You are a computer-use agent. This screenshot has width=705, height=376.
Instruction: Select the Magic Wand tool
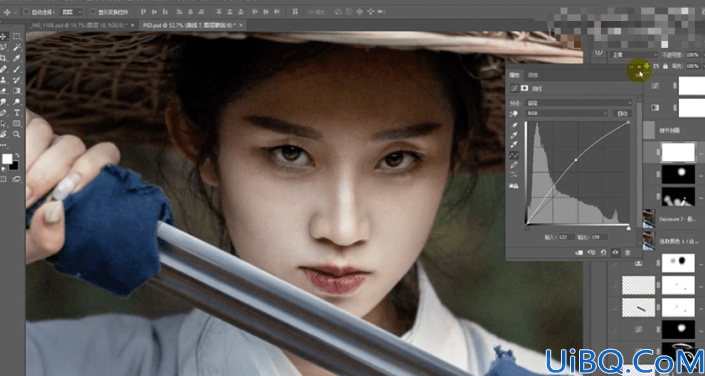[x=17, y=47]
